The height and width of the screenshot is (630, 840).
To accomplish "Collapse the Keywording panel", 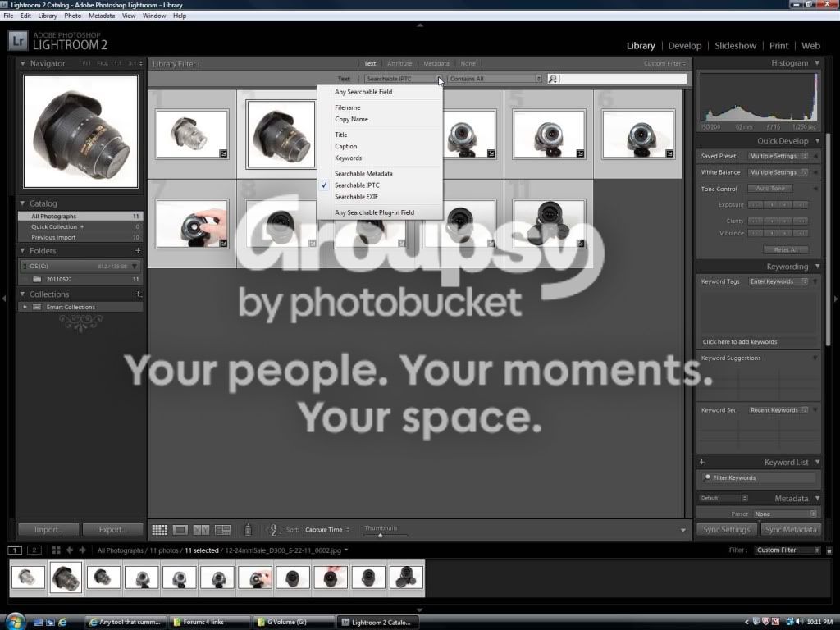I will (817, 267).
